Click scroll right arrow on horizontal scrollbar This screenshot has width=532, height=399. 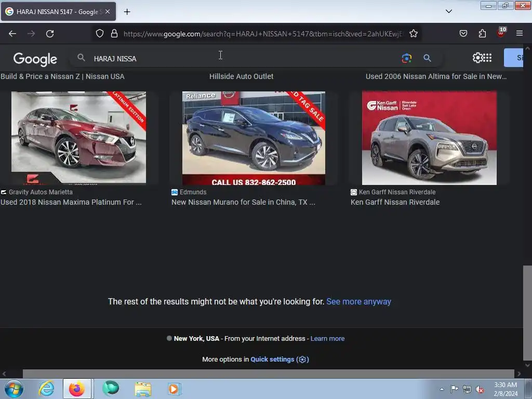[x=519, y=374]
